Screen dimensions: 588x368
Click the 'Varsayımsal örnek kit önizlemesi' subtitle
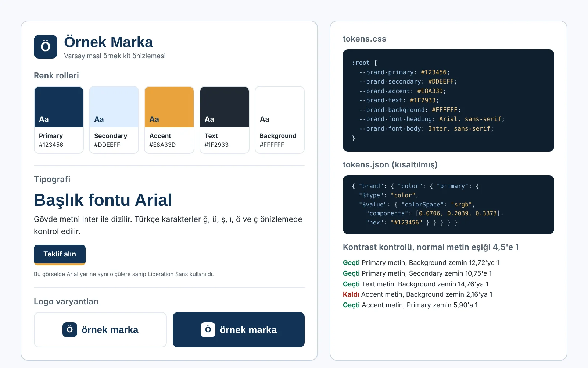[115, 56]
